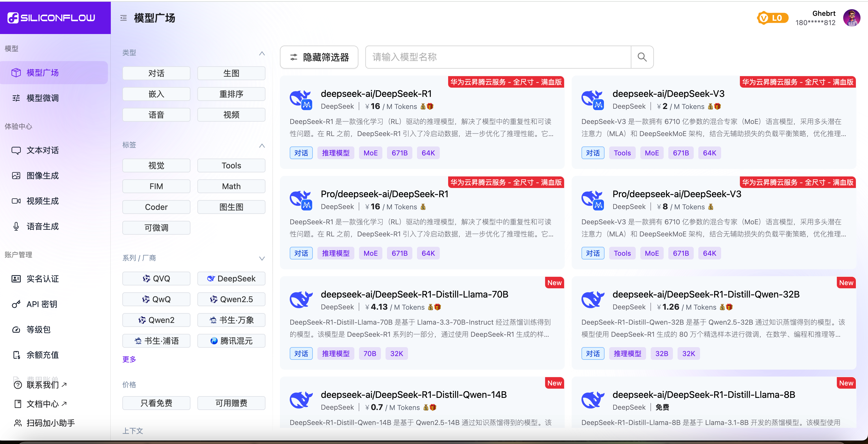Toggle the Tools tag filter
This screenshot has height=444, width=868.
tap(231, 165)
